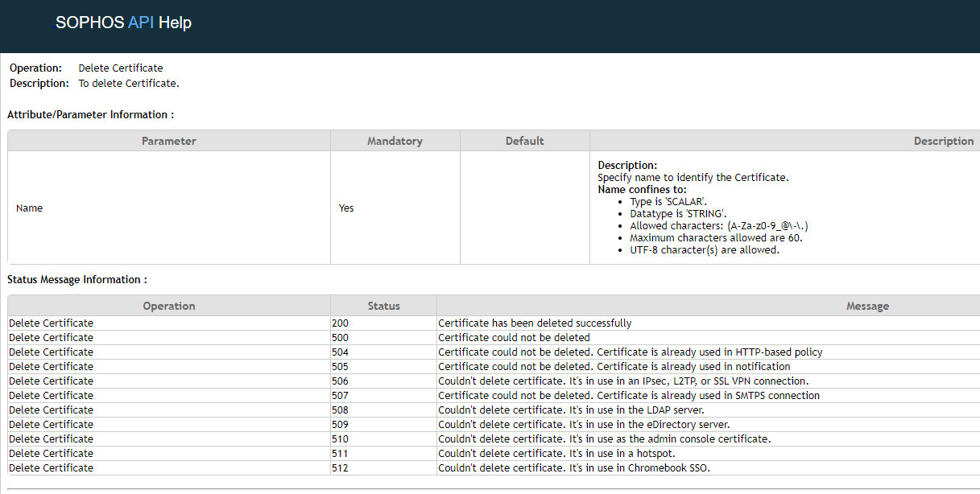Click "Delete Certificate" in the status 508 row
Image resolution: width=980 pixels, height=494 pixels.
pyautogui.click(x=51, y=410)
